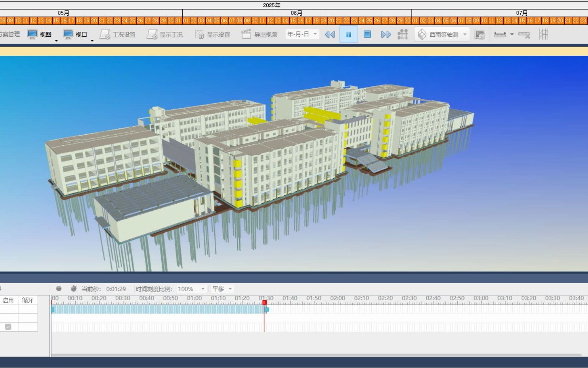Screen dimensions: 588x368
Task: Click the gray record circle button
Action: point(58,289)
